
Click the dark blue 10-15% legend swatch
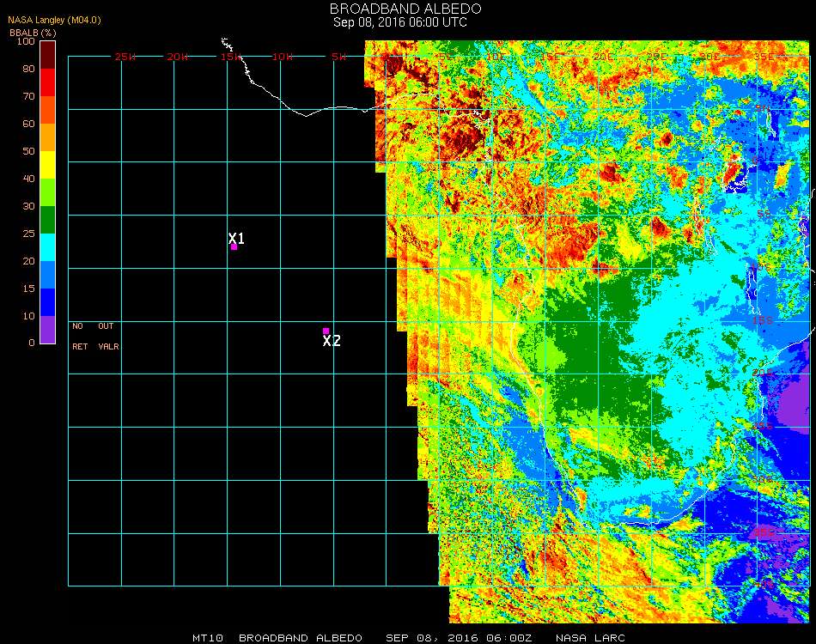[47, 302]
